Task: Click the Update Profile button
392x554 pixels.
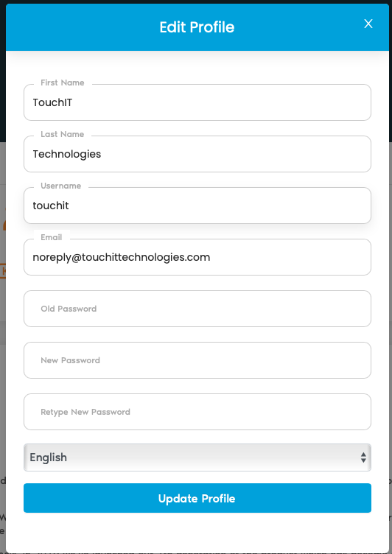Action: coord(197,498)
